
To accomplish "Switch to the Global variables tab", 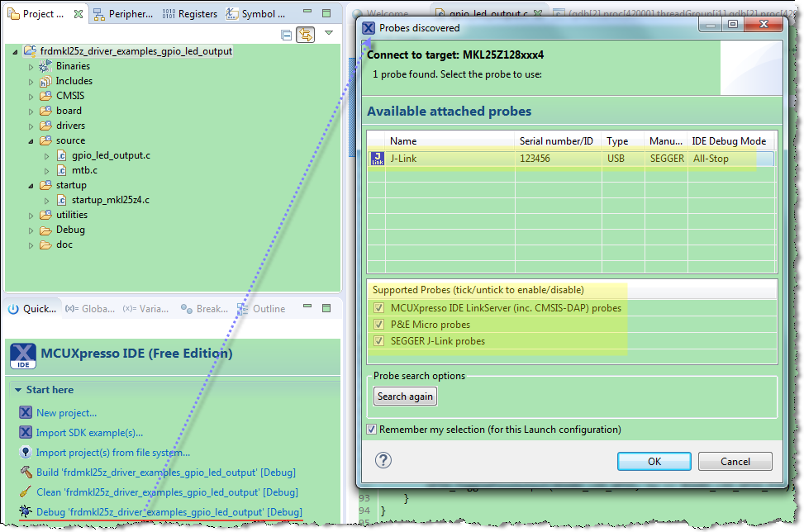I will click(90, 308).
